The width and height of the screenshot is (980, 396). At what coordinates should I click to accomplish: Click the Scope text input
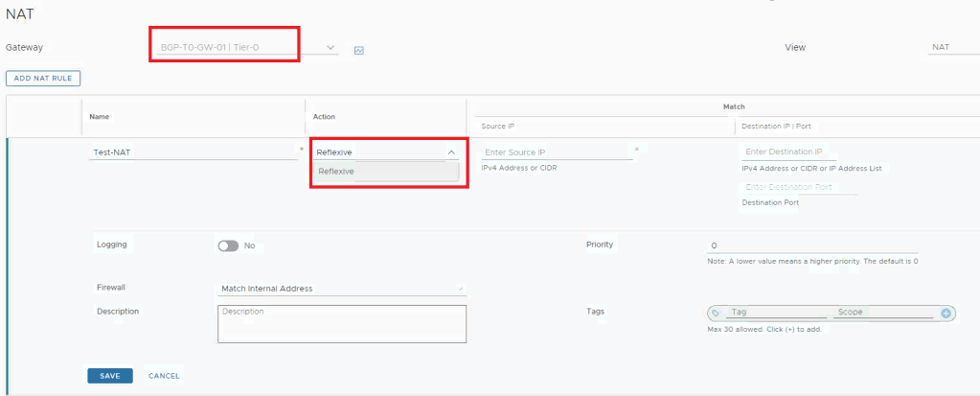pos(882,313)
